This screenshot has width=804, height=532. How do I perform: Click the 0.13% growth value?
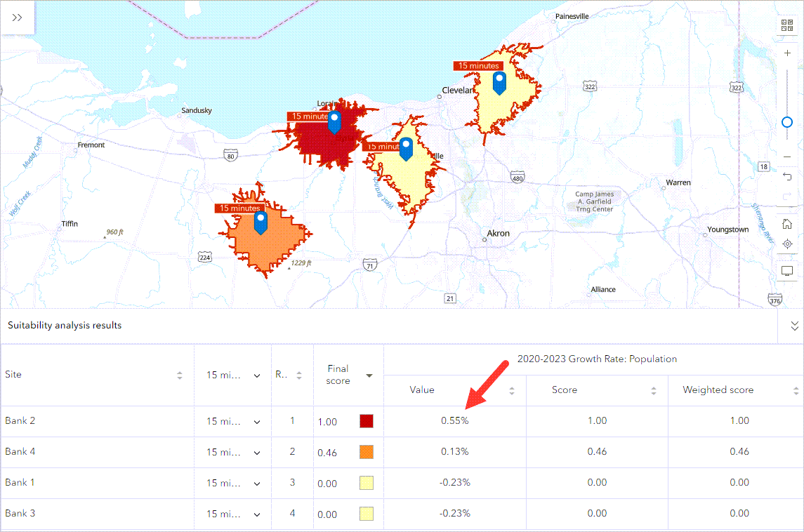click(455, 451)
